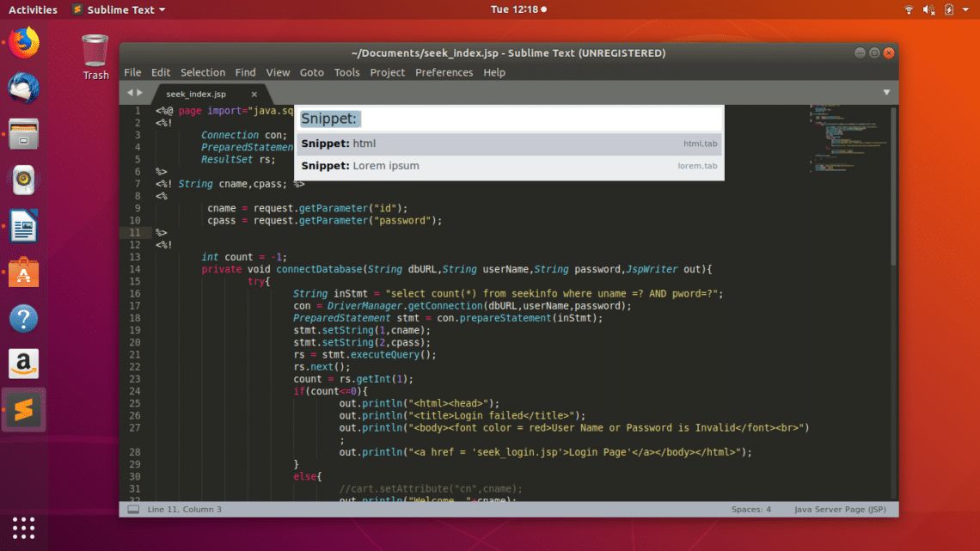Open Ubuntu Software store icon
This screenshot has width=980, height=551.
pyautogui.click(x=24, y=272)
